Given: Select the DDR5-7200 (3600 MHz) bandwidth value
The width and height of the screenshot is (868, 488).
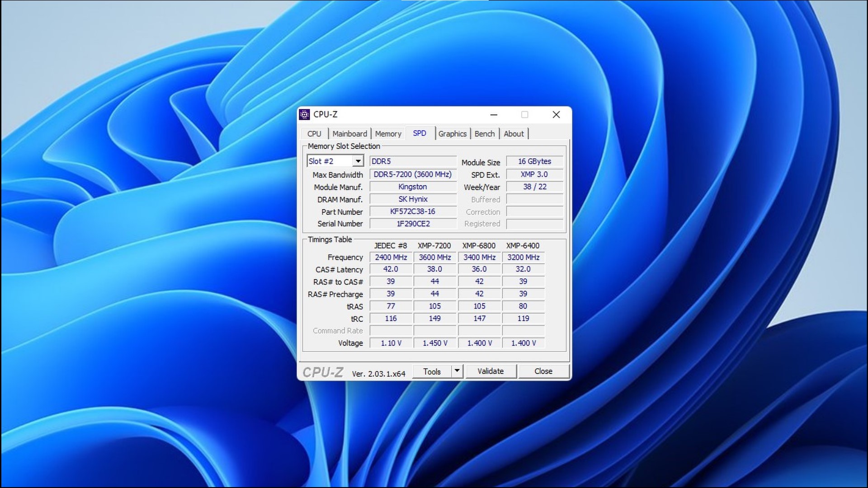Looking at the screenshot, I should pyautogui.click(x=413, y=174).
